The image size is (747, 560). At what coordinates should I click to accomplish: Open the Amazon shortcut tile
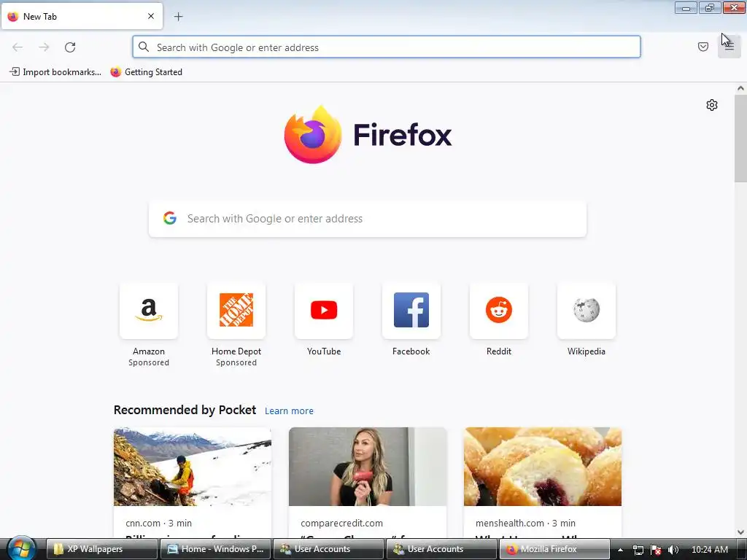coord(149,310)
